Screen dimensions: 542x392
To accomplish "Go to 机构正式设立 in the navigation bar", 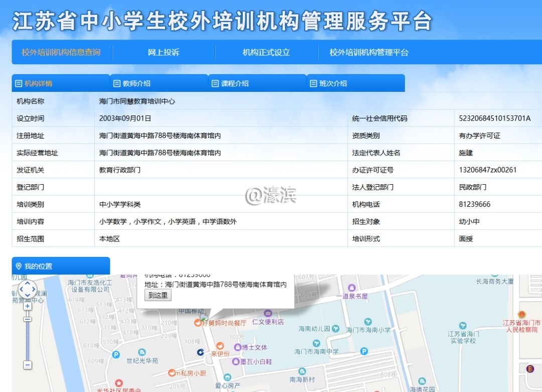I will 266,52.
